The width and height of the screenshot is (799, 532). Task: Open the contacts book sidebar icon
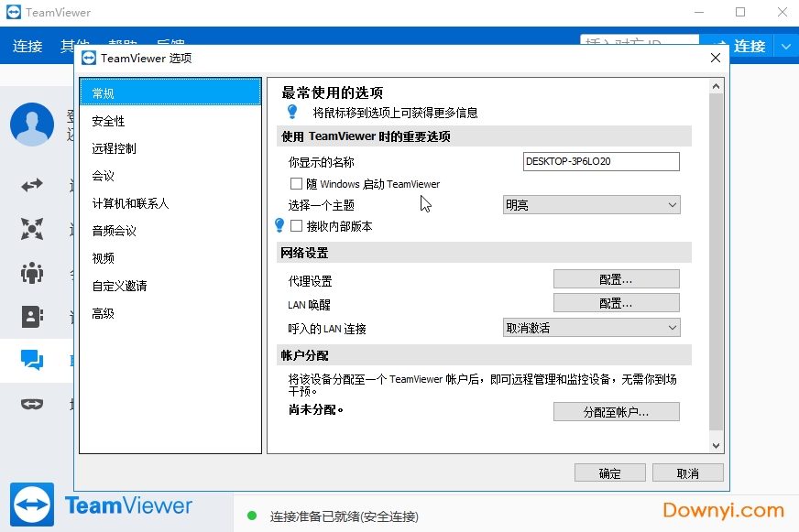point(32,317)
